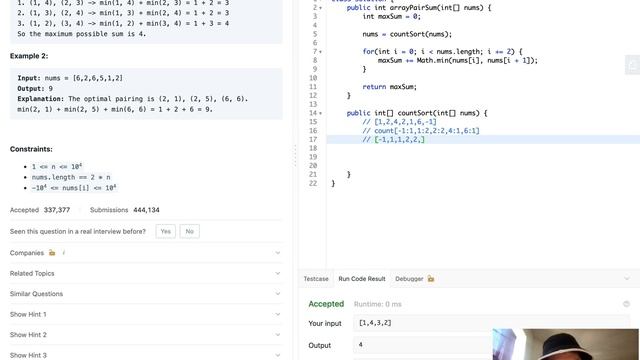640x360 pixels.
Task: Click Accepted count 337,377
Action: coord(57,210)
